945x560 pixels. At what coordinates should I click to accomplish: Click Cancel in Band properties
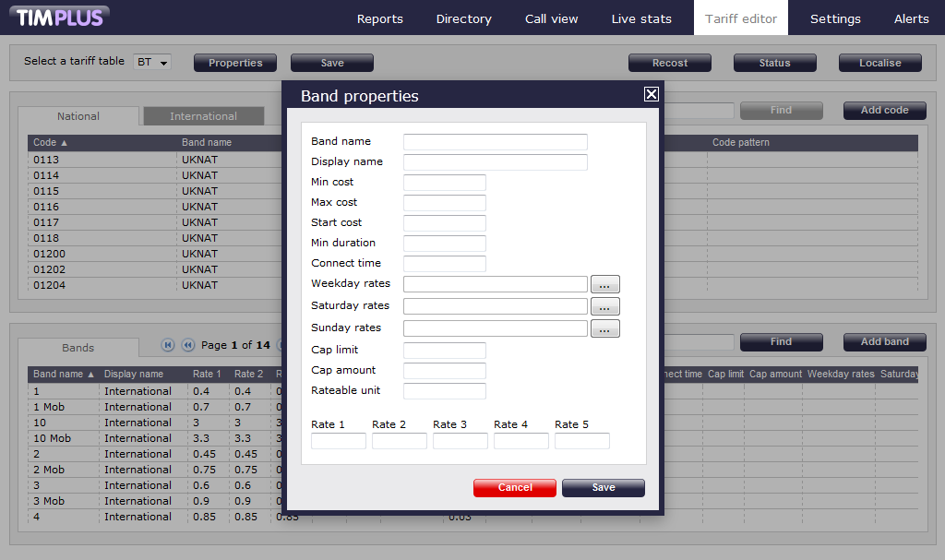(515, 487)
